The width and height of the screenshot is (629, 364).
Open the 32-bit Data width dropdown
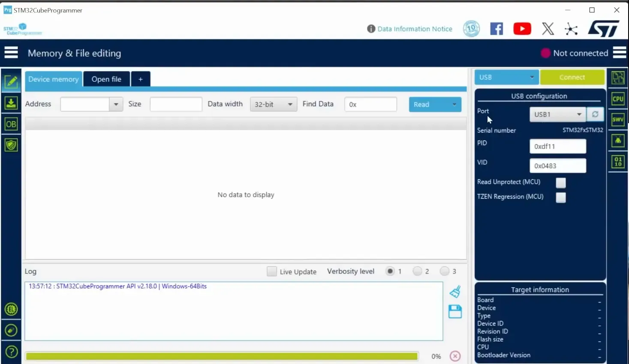274,104
